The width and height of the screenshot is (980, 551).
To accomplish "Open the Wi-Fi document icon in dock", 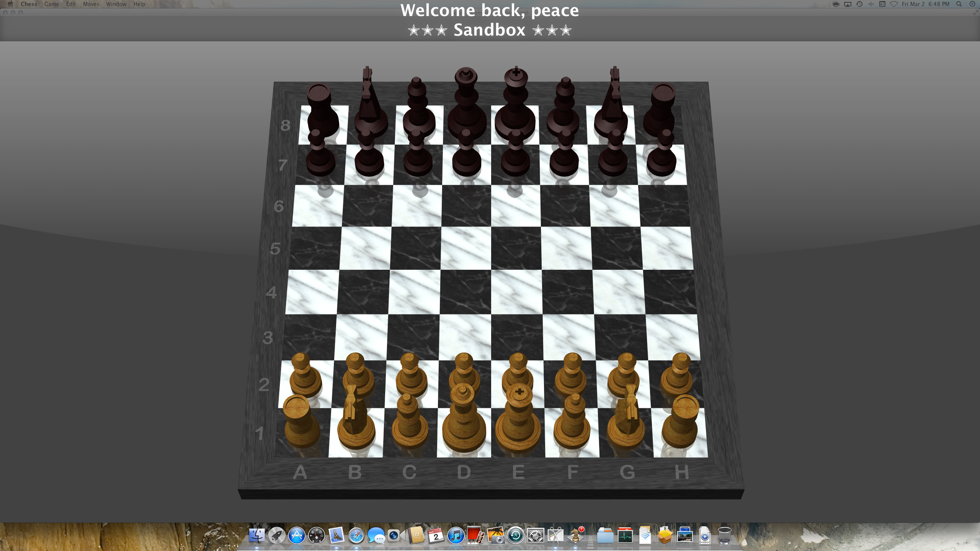I will click(645, 535).
